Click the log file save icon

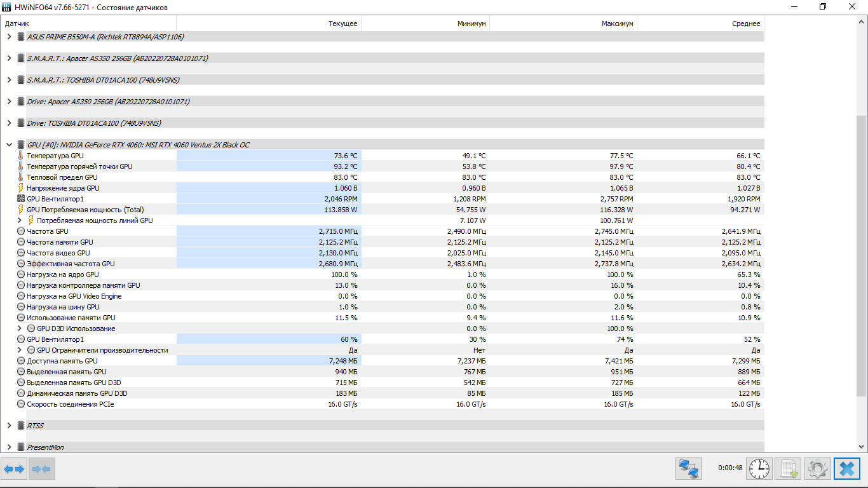pos(789,469)
